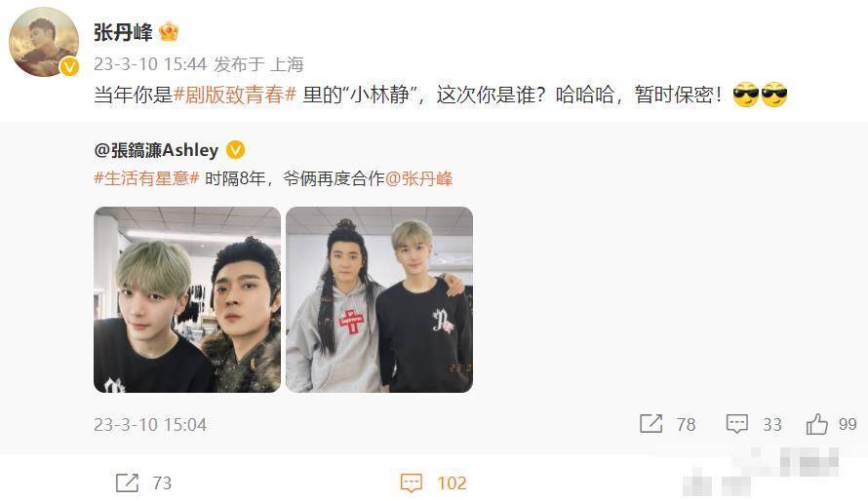Click the quoted post's 23-3-10 15:04 timestamp
Image resolution: width=868 pixels, height=501 pixels.
point(150,424)
